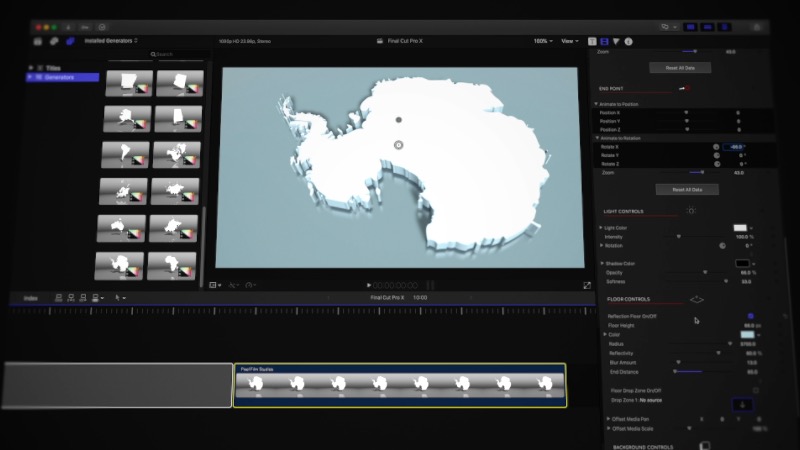Image resolution: width=800 pixels, height=450 pixels.
Task: Open the Libraries sidebar icon
Action: click(x=38, y=41)
